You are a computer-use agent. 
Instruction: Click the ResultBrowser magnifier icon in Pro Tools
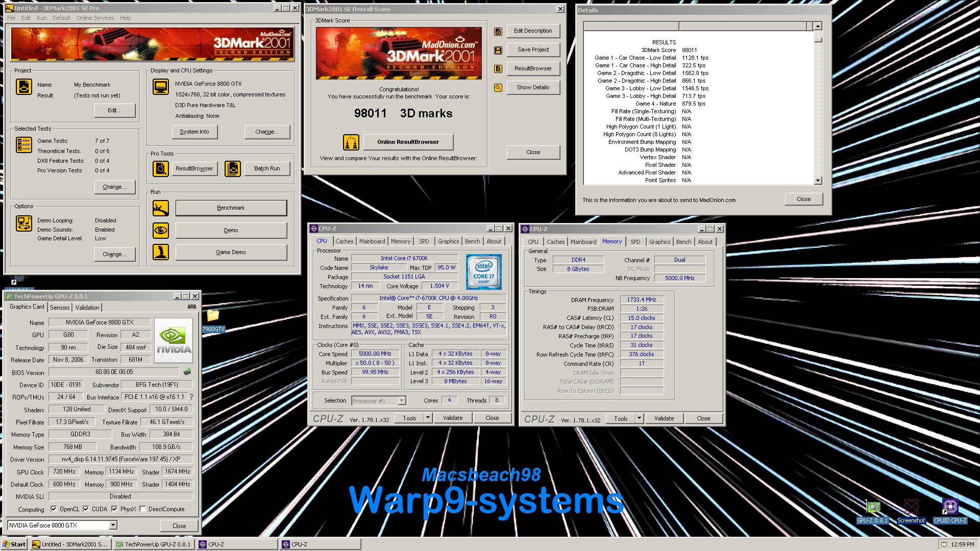[161, 168]
